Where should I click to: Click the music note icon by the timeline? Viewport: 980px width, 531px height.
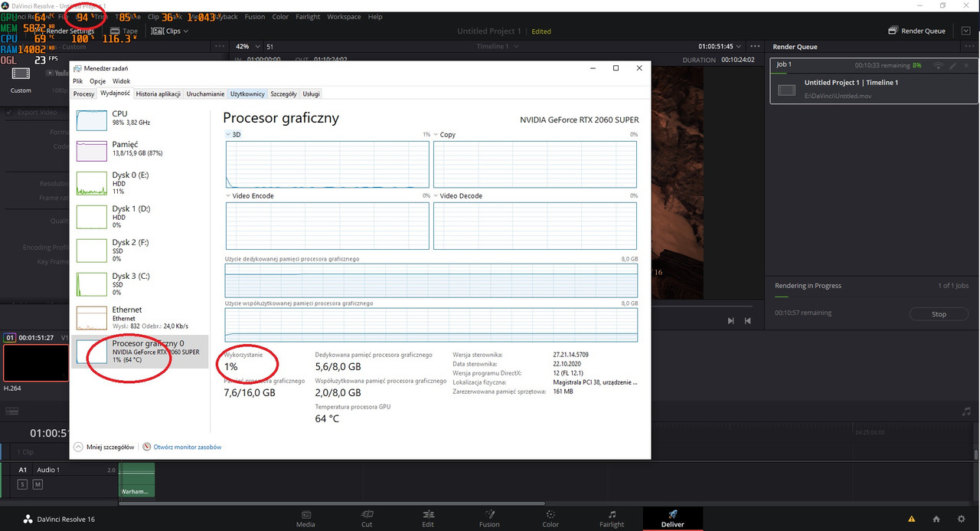[966, 411]
